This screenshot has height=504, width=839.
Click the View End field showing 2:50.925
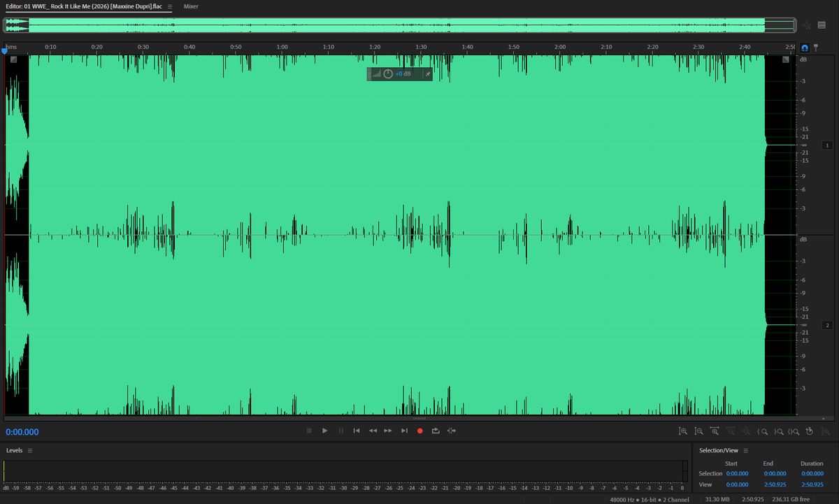(x=775, y=484)
